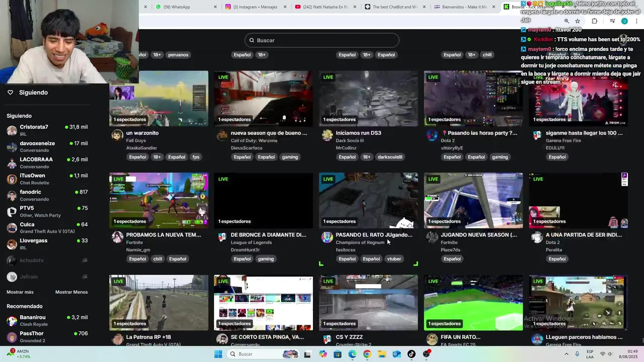Open 'FIFA UN RATO' stream thumbnail
This screenshot has width=644, height=362.
(x=473, y=303)
